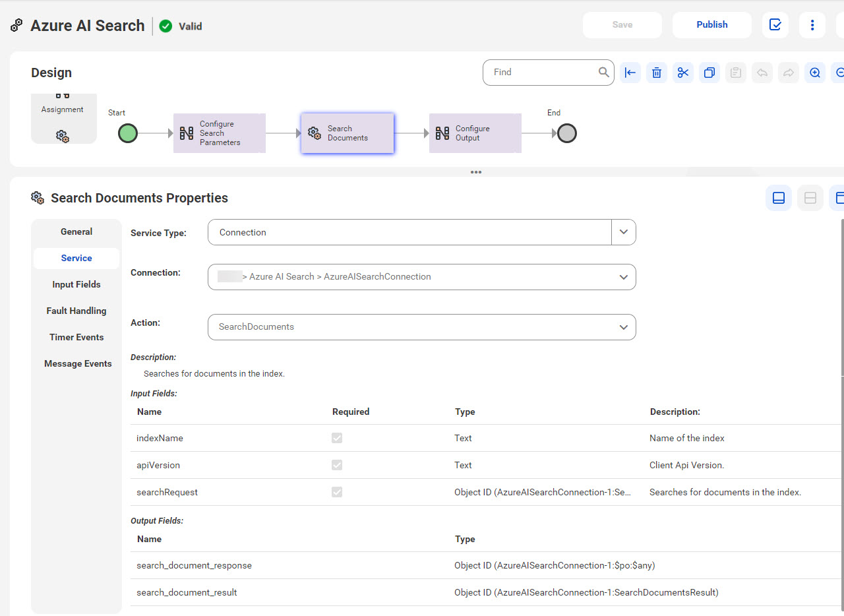
Task: Click the green Valid status icon
Action: click(x=166, y=26)
